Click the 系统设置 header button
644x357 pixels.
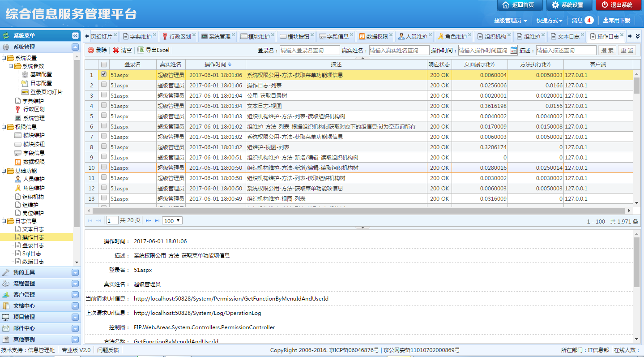coord(568,5)
